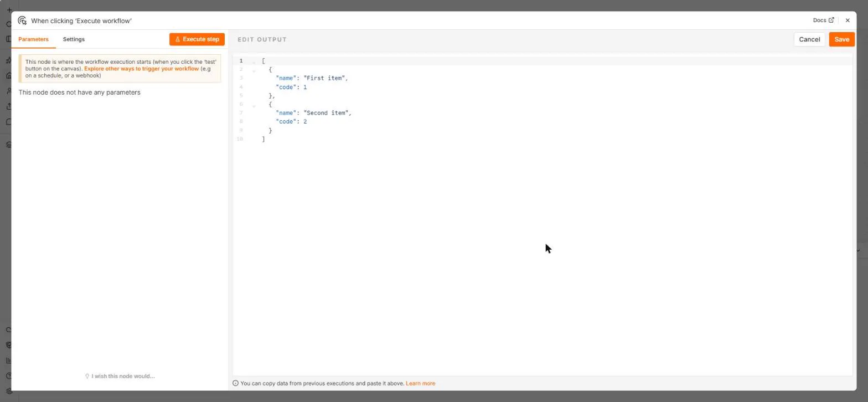Click the trigger node cursor icon in header
The height and width of the screenshot is (402, 868).
pyautogui.click(x=22, y=20)
